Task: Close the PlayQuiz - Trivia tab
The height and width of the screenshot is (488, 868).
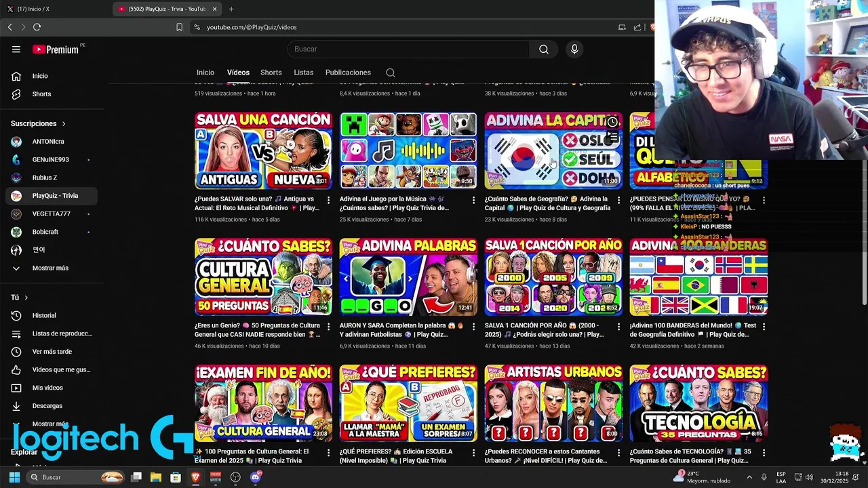Action: click(215, 9)
